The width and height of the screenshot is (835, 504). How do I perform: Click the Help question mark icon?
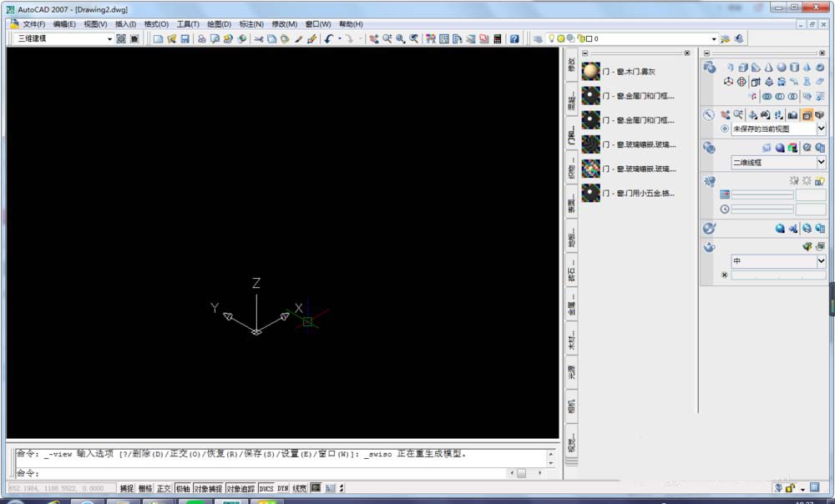(514, 39)
